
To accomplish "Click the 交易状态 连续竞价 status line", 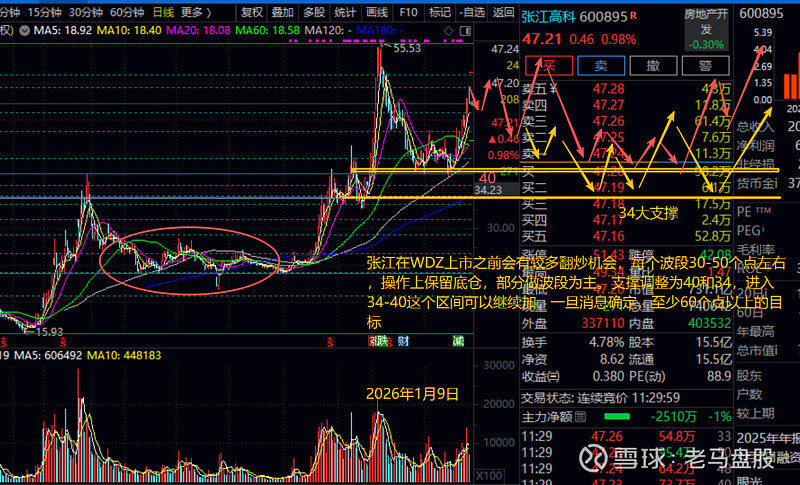I will [x=601, y=398].
